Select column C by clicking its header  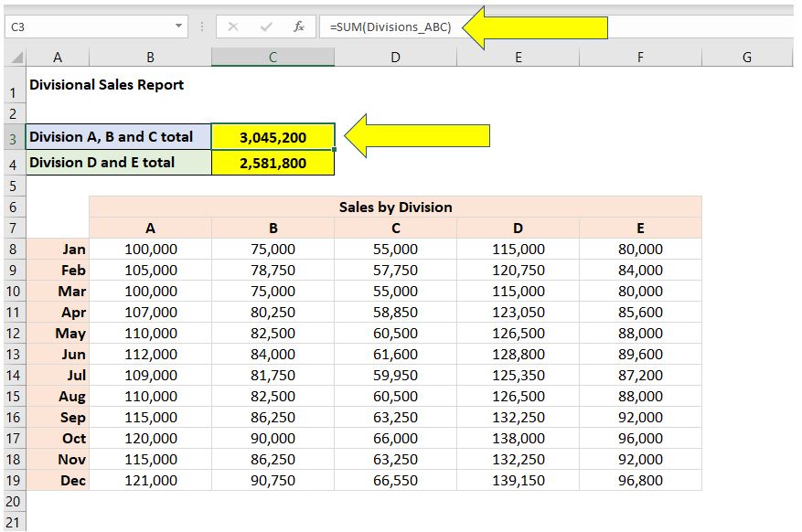pos(273,57)
